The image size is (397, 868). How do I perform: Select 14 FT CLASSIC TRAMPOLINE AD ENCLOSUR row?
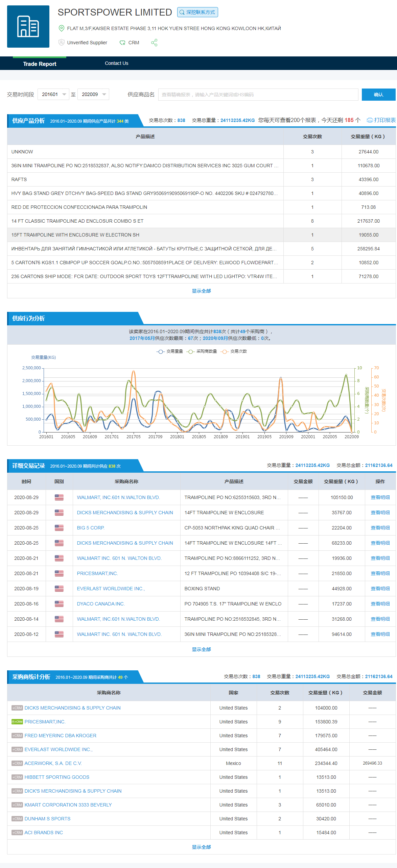tap(202, 221)
